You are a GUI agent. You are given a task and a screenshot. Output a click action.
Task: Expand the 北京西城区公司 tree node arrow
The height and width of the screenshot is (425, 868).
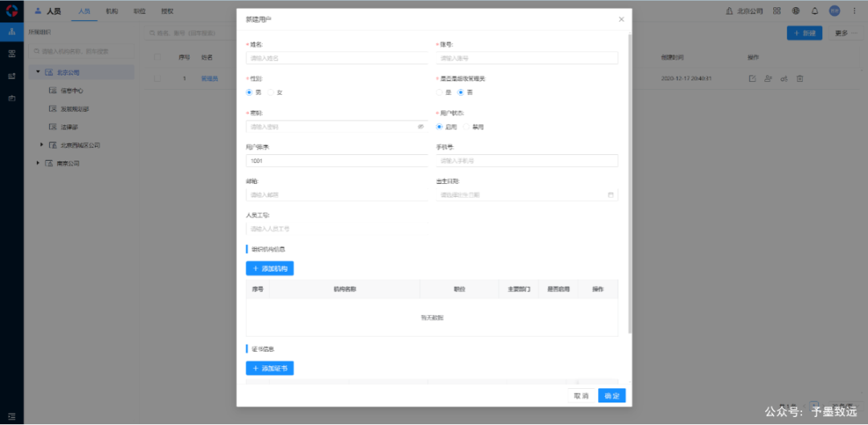pyautogui.click(x=42, y=145)
